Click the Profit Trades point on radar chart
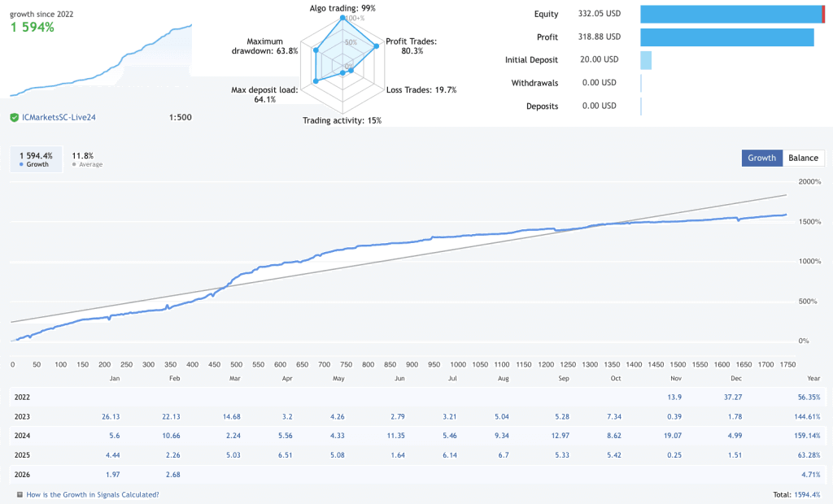This screenshot has width=833, height=504. [377, 46]
